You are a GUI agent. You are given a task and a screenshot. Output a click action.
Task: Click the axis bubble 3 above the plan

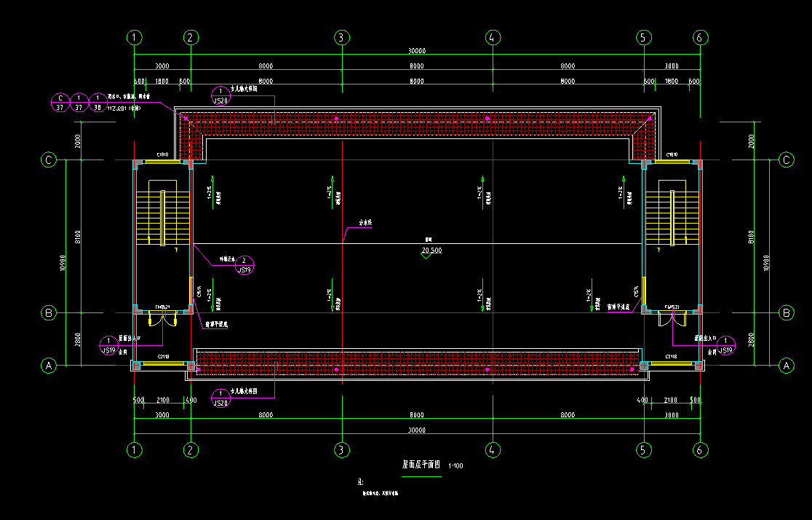coord(341,37)
